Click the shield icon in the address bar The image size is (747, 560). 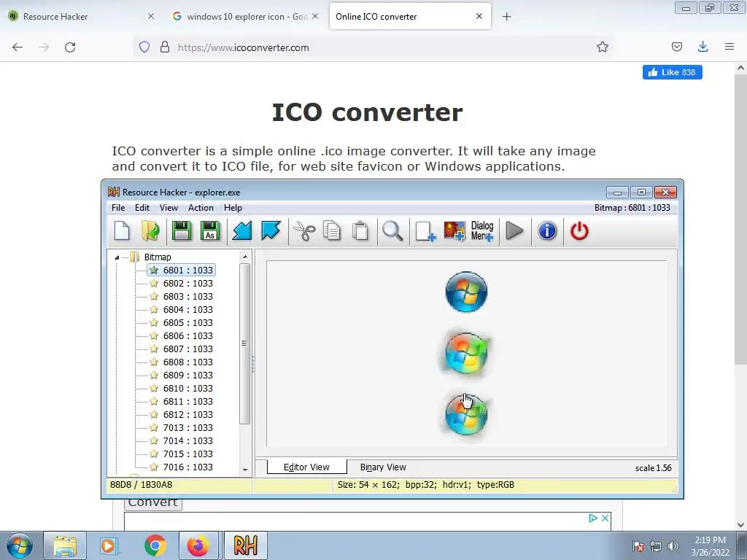coord(144,47)
